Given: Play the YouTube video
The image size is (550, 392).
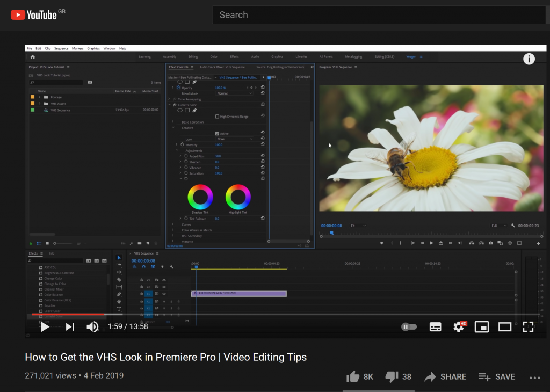Looking at the screenshot, I should click(x=45, y=327).
